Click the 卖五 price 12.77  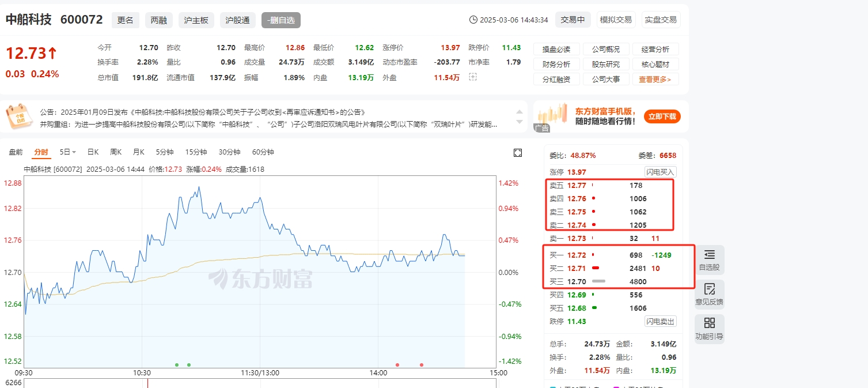point(577,186)
